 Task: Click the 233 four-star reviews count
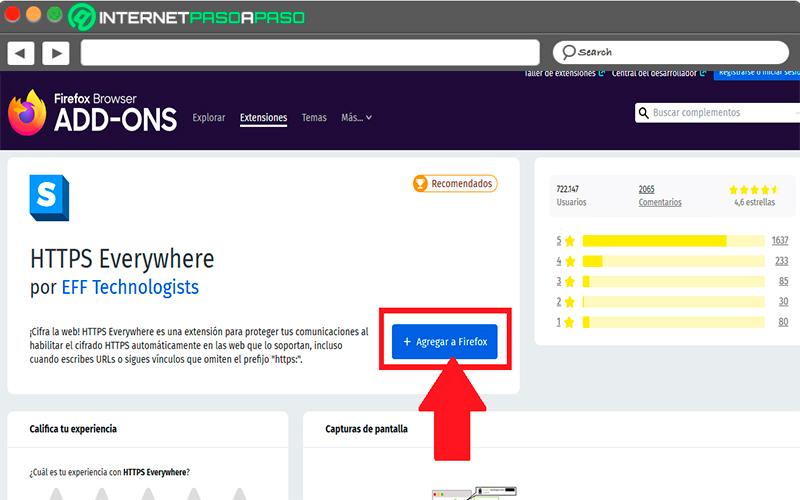[x=782, y=261]
